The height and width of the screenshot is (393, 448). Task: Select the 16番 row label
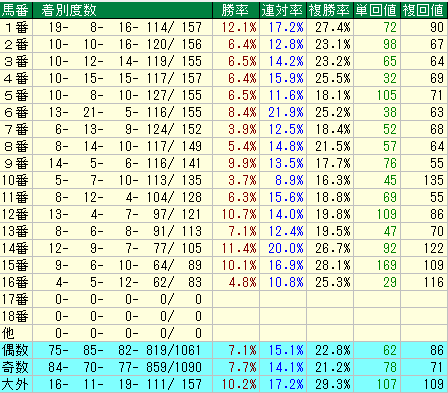click(x=15, y=282)
